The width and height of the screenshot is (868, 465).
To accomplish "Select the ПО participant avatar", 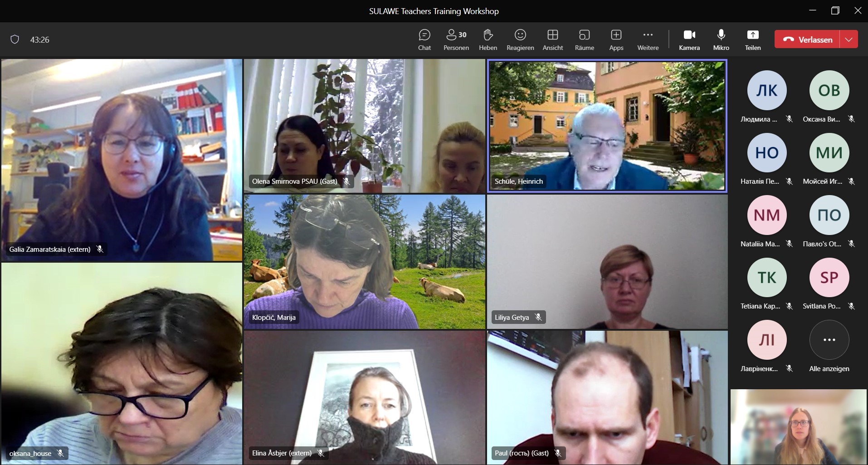I will pos(829,215).
